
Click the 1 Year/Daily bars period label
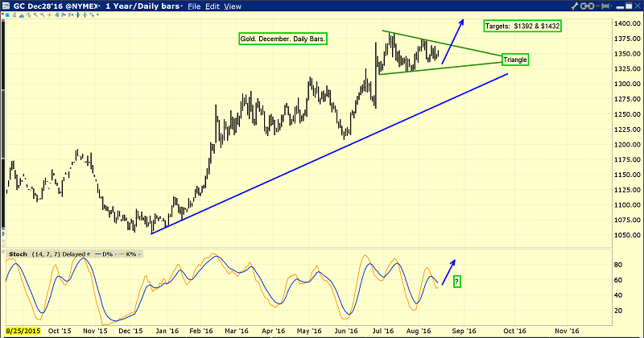tap(142, 6)
